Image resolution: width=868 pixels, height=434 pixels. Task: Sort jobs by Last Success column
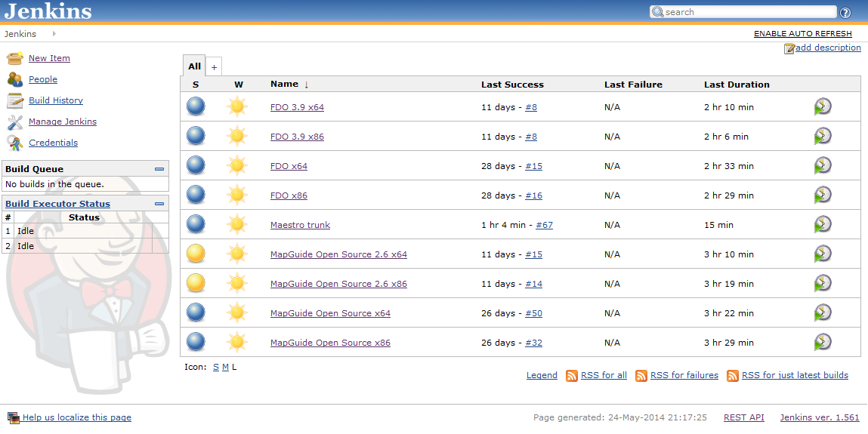tap(512, 85)
